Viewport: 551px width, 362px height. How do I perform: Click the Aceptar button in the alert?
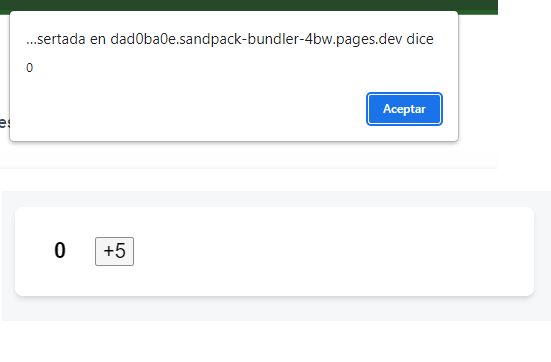click(404, 109)
